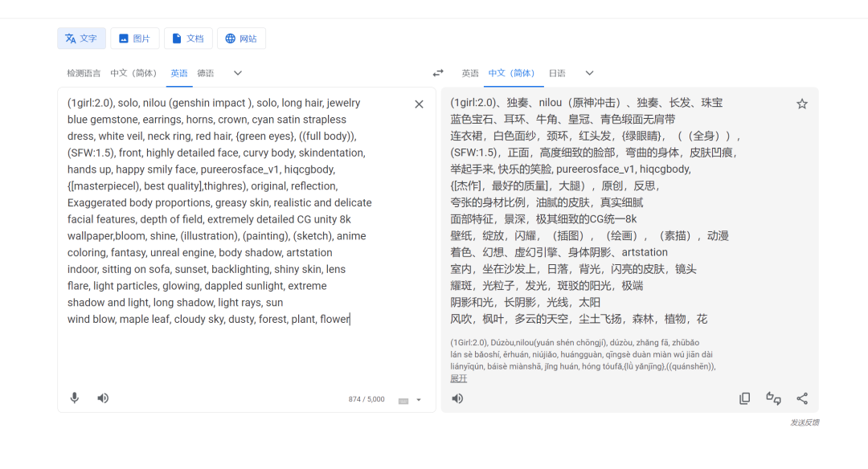Select the 文字 text translation tab
The image size is (868, 469).
tap(81, 39)
